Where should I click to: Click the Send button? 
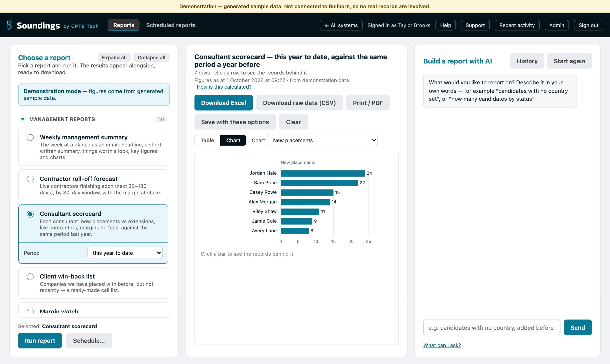click(578, 328)
